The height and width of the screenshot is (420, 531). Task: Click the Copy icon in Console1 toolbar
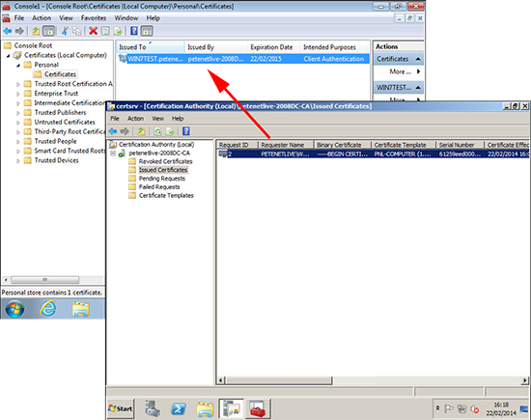pos(77,31)
